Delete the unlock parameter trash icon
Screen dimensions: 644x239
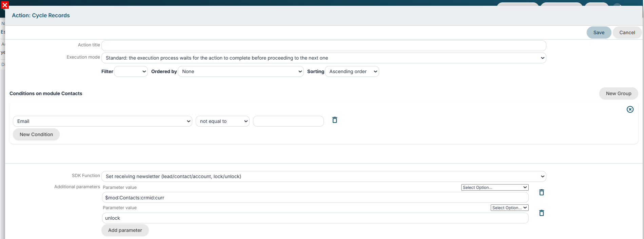pyautogui.click(x=542, y=213)
